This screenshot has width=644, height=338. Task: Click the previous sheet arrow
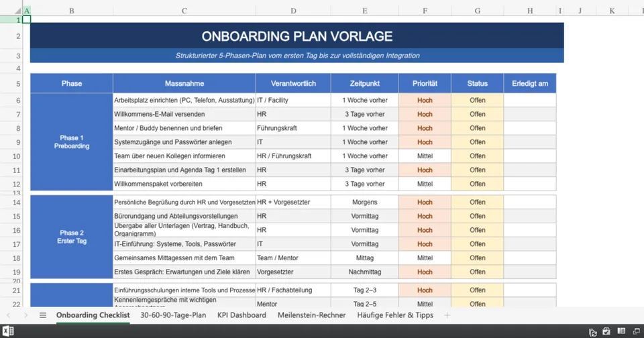[x=9, y=315]
